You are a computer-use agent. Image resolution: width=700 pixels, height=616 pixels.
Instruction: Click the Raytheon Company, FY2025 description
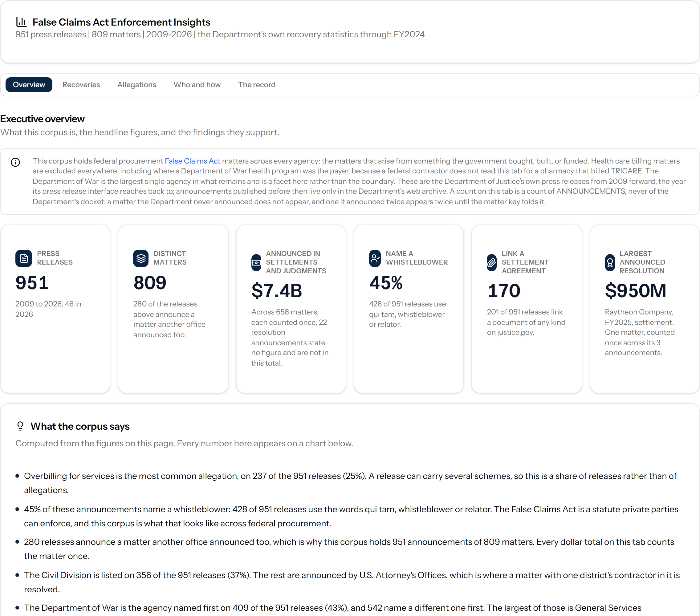(x=639, y=332)
